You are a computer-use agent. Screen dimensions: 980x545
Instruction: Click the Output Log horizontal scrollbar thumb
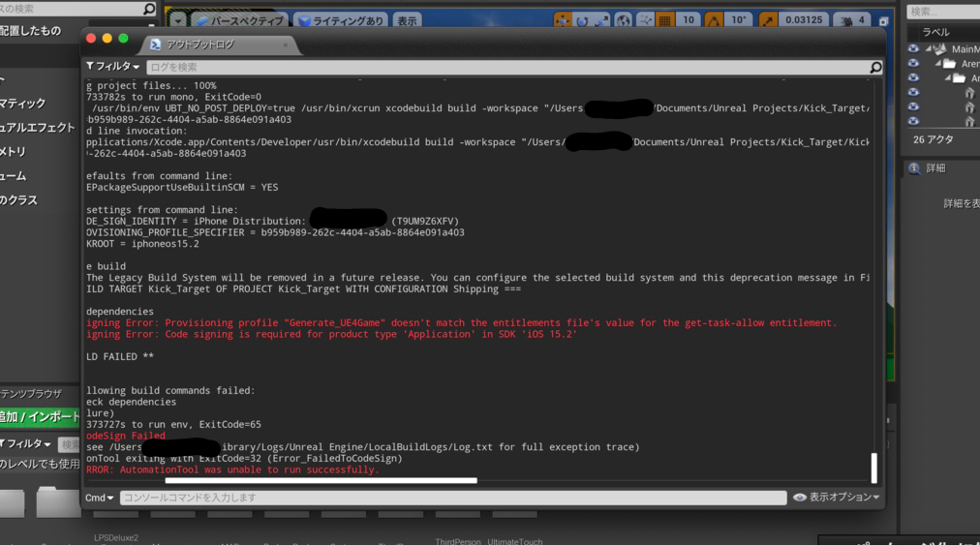coord(321,480)
